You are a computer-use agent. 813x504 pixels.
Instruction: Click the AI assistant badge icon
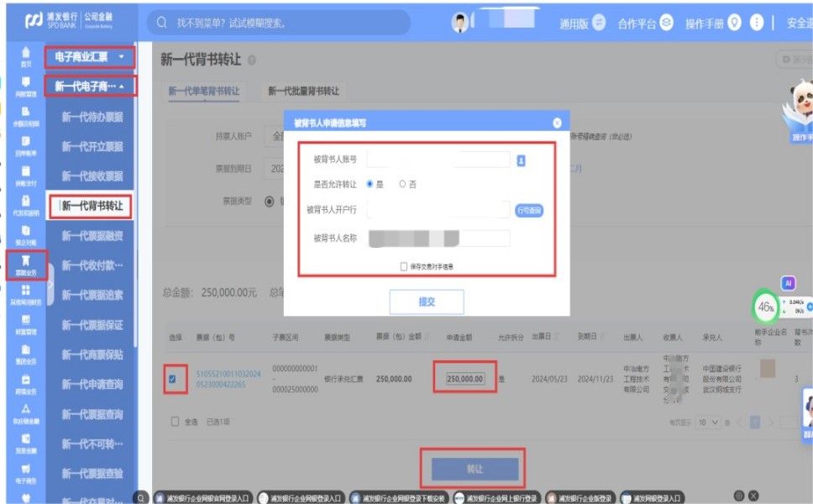tap(788, 283)
